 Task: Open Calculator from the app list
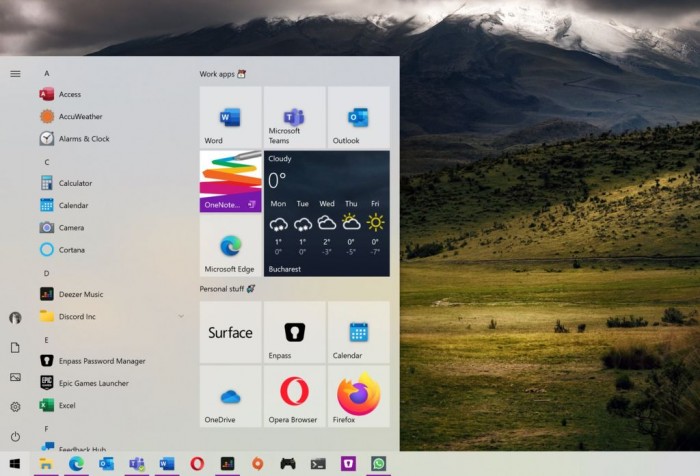112,183
